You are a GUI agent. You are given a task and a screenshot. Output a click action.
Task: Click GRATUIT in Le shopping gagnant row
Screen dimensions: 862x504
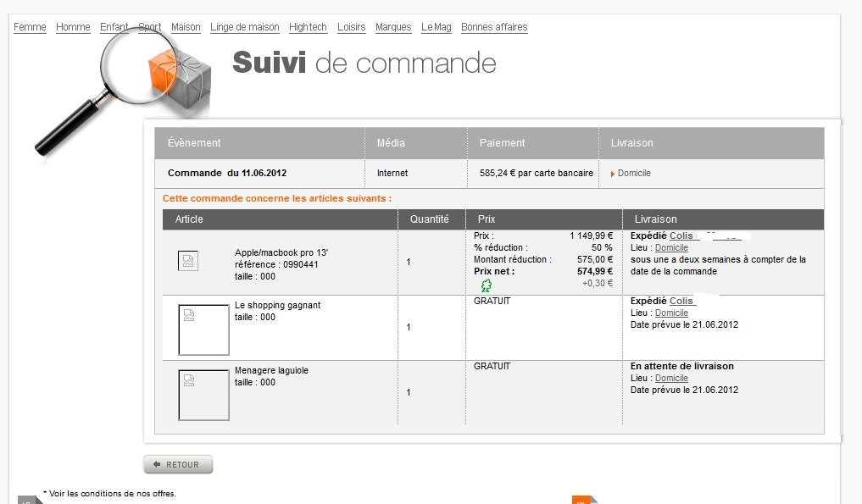coord(492,302)
